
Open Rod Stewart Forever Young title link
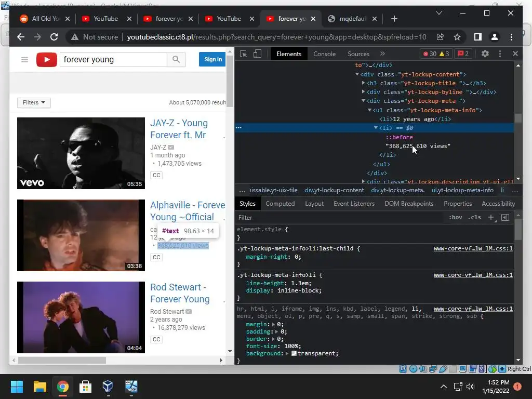pyautogui.click(x=180, y=293)
